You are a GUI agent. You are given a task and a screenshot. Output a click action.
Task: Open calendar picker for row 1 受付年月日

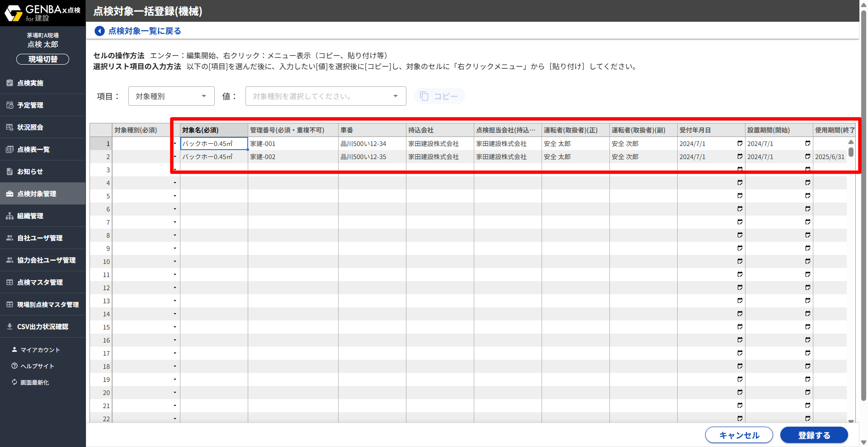740,143
